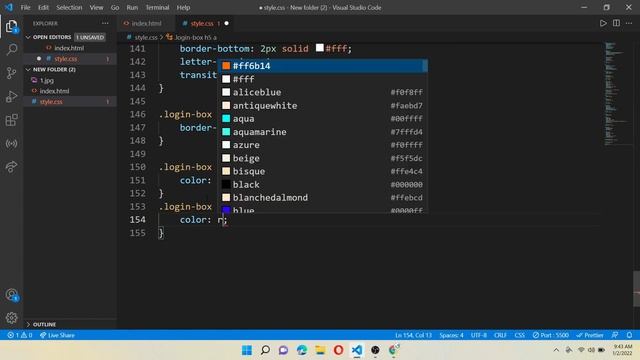Click the Windows Start button
The width and height of the screenshot is (640, 360).
pos(247,350)
